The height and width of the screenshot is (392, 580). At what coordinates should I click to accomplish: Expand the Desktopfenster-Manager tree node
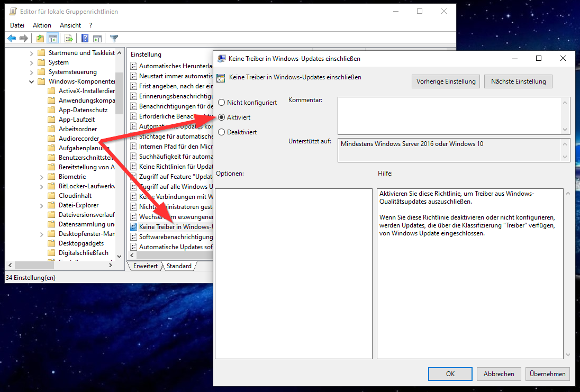pyautogui.click(x=41, y=234)
